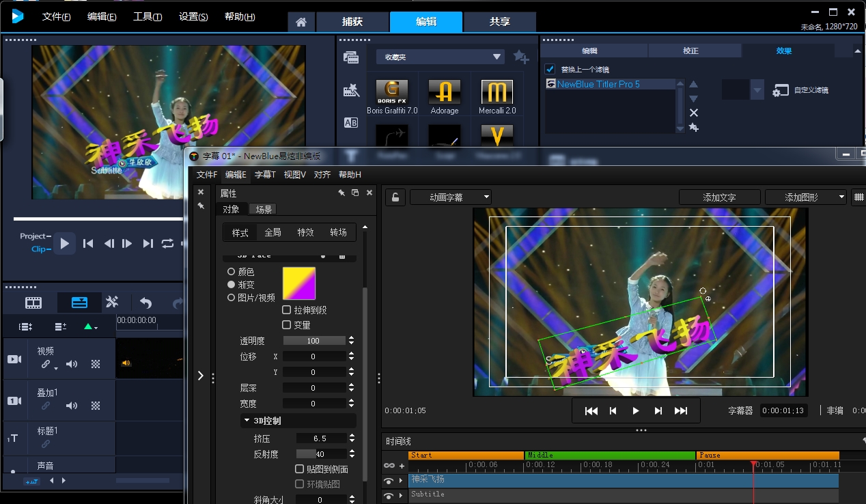Click the 透明度 slider showing 100

point(314,341)
